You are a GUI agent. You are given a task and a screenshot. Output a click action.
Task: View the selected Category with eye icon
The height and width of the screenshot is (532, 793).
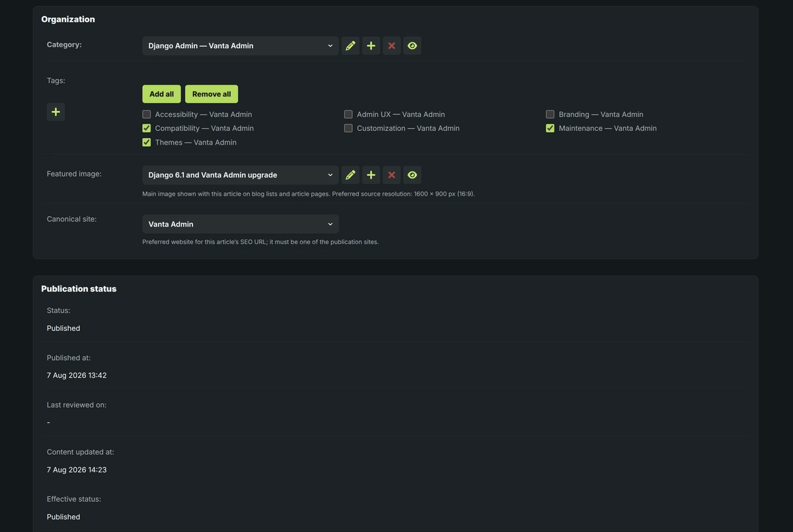click(412, 46)
